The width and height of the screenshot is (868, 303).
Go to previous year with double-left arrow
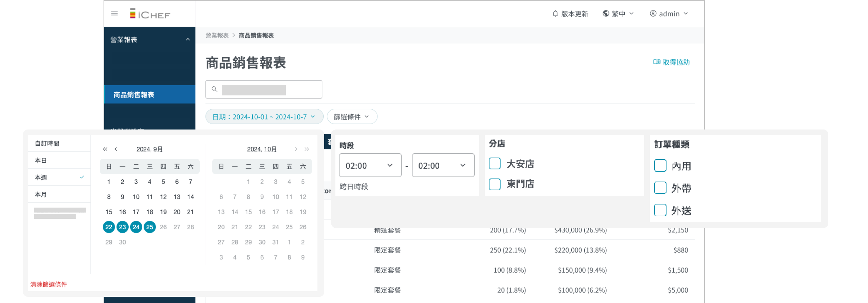click(105, 149)
